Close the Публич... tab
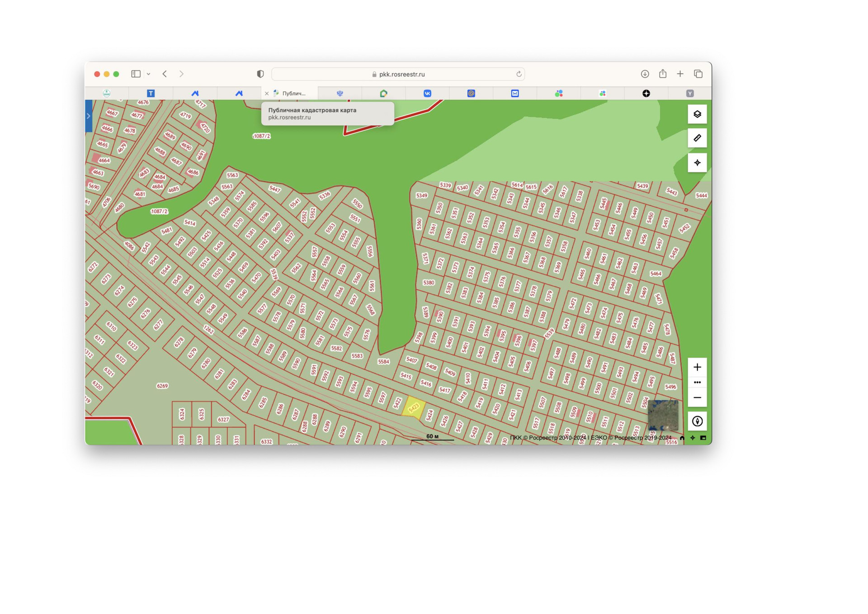 [267, 94]
